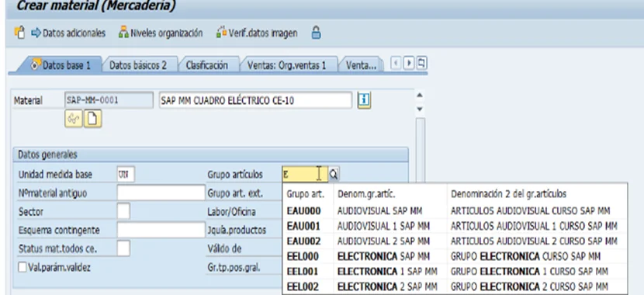Click tab scroll left arrow
This screenshot has width=644, height=295.
(396, 64)
